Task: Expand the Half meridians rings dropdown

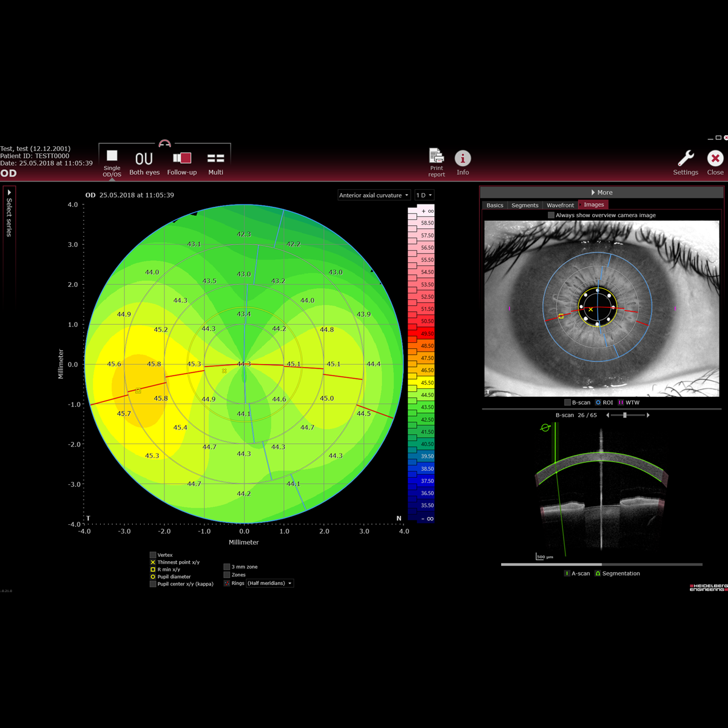Action: (270, 584)
